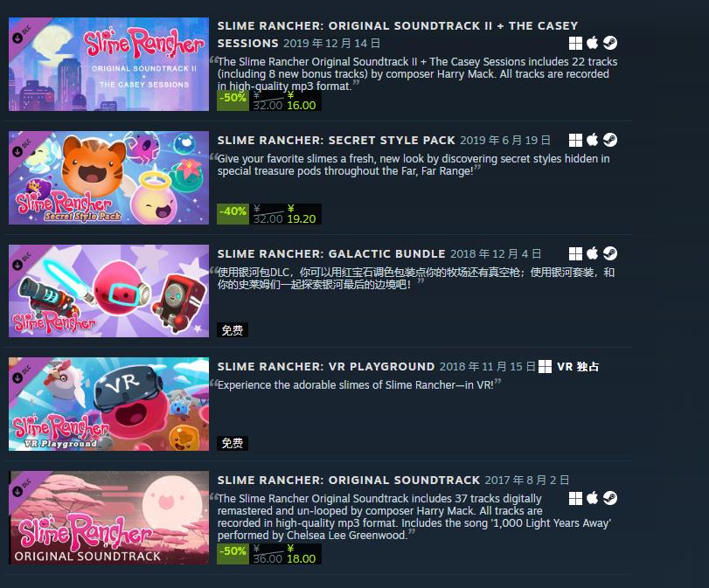The height and width of the screenshot is (588, 709).
Task: Click DLC badge on VR Playground thumbnail
Action: coord(21,373)
